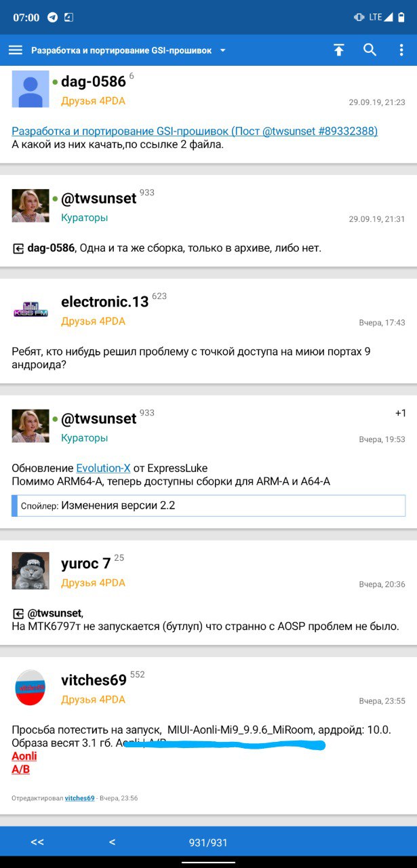
Task: Open the red Aonli download link
Action: pos(24,756)
